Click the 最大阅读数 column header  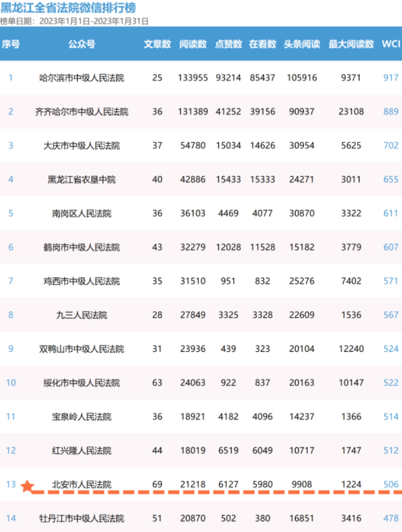pos(351,44)
